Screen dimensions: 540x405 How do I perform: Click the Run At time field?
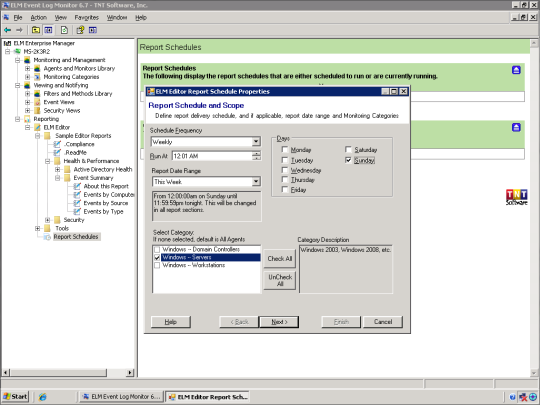point(212,156)
